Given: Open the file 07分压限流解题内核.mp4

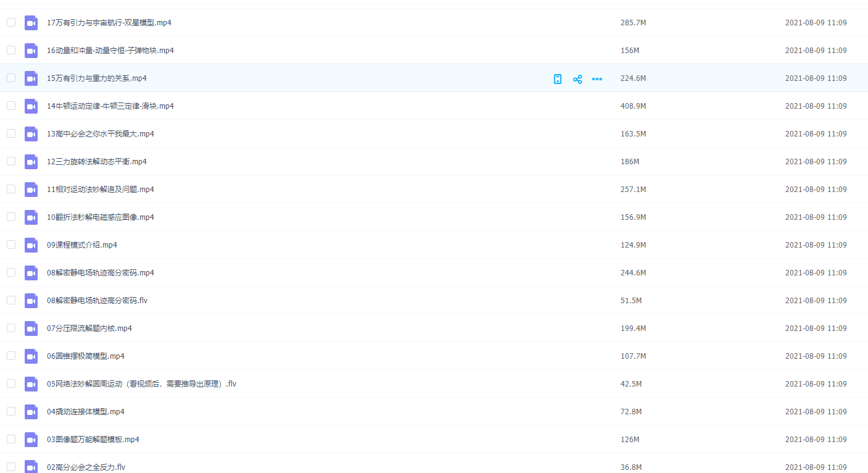Looking at the screenshot, I should click(x=89, y=329).
